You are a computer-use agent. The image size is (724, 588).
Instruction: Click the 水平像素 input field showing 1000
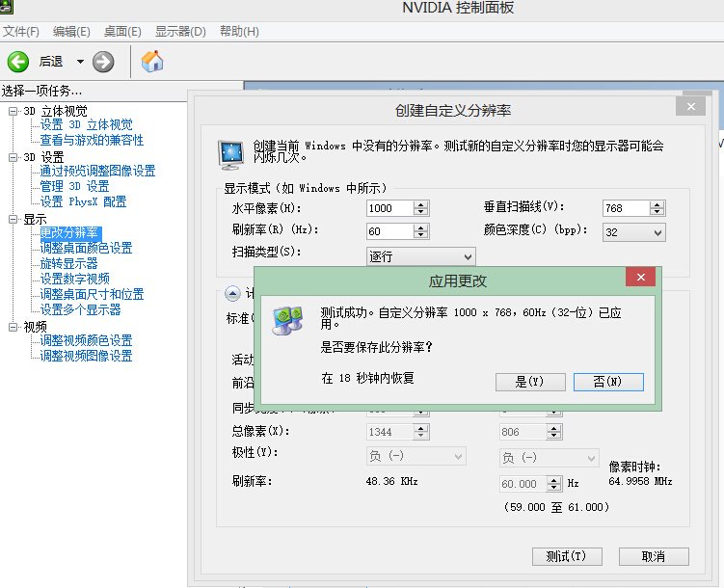[389, 208]
